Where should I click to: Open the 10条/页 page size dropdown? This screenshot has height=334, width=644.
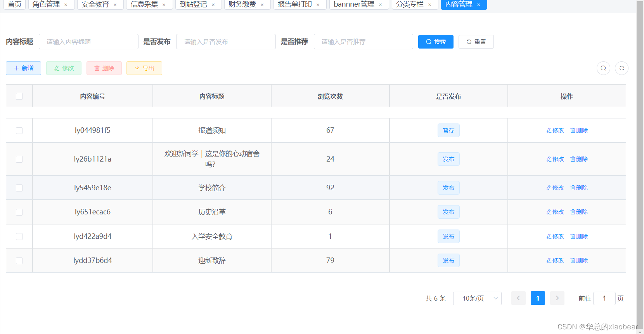click(477, 298)
